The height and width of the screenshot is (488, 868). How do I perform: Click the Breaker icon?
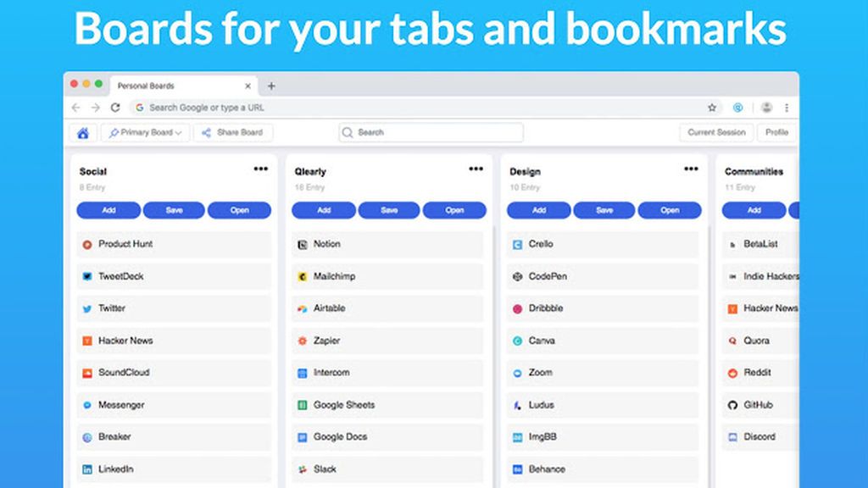pos(87,437)
